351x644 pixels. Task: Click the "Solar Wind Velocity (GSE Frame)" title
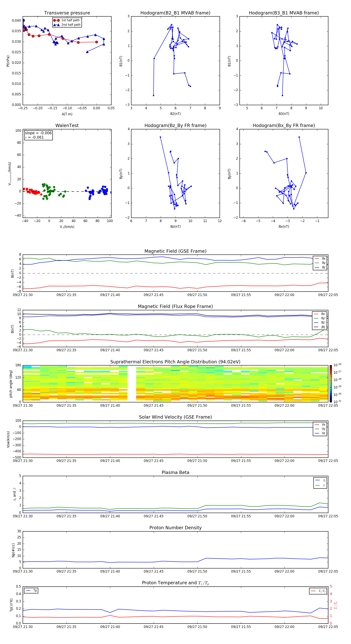pyautogui.click(x=175, y=417)
